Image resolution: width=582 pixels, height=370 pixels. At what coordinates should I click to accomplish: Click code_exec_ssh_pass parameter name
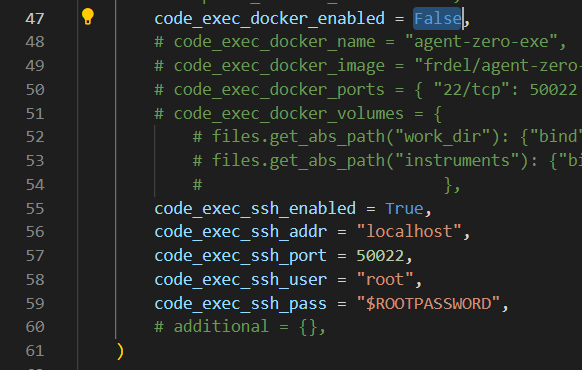[x=241, y=304]
